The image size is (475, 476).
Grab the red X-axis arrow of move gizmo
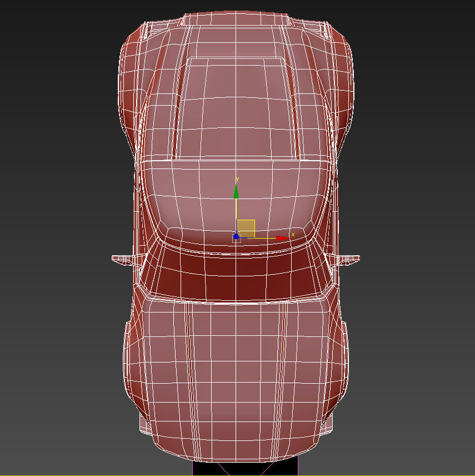(x=282, y=239)
